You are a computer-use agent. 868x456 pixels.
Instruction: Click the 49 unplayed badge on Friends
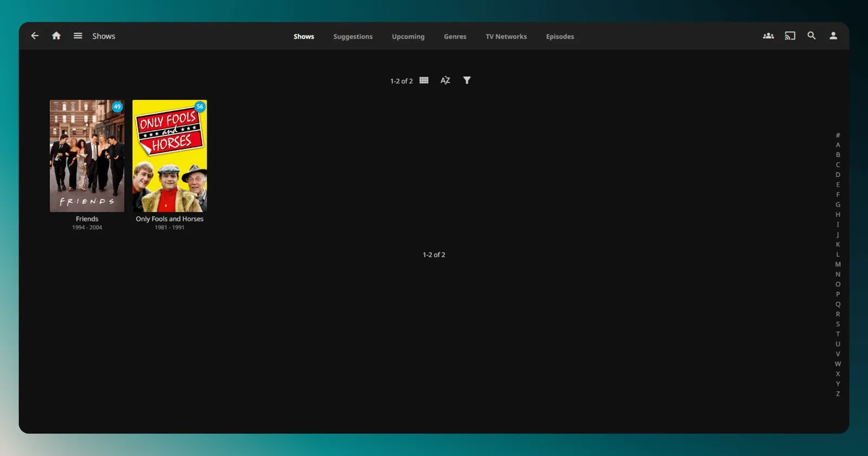coord(117,106)
